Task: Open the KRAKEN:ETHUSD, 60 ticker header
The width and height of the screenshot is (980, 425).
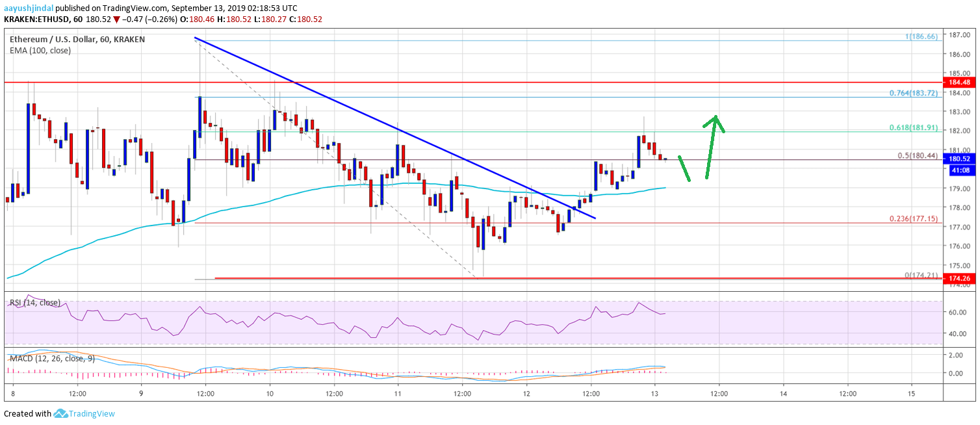Action: coord(42,19)
